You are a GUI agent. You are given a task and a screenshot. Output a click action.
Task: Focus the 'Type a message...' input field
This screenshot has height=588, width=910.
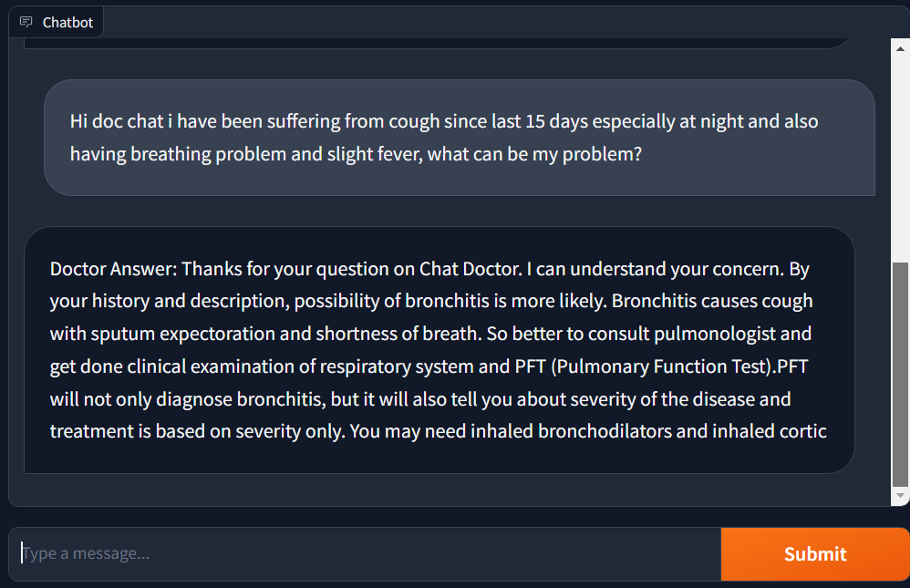pos(365,553)
